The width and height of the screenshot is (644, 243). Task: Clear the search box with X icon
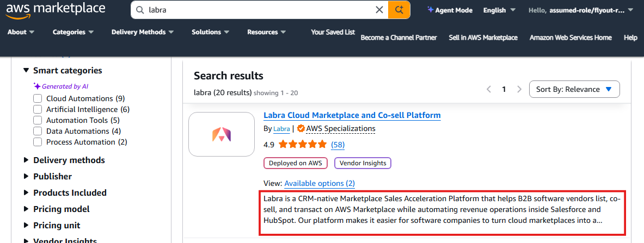pos(379,10)
